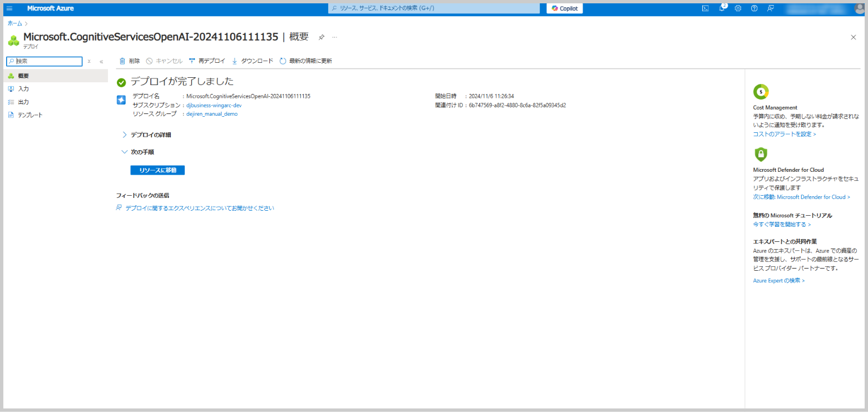Open コストのアラートを設定 link
Screen dimensions: 868x412
pos(785,134)
